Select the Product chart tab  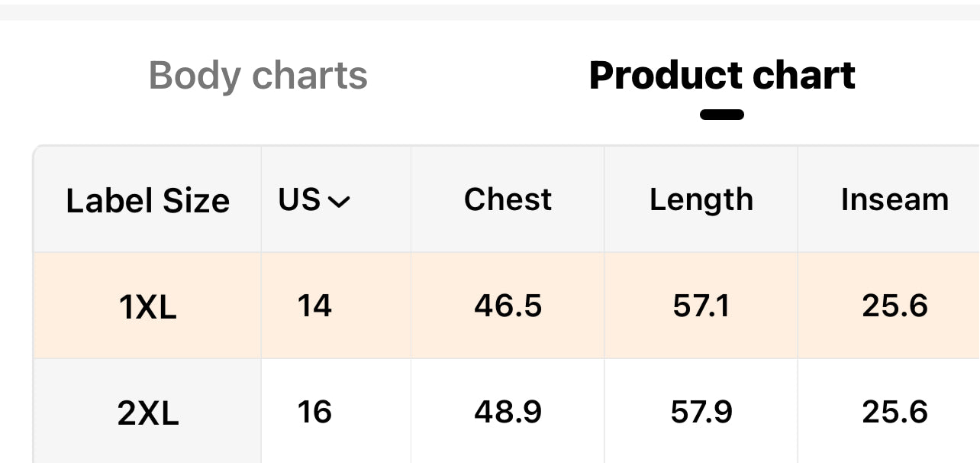[722, 76]
